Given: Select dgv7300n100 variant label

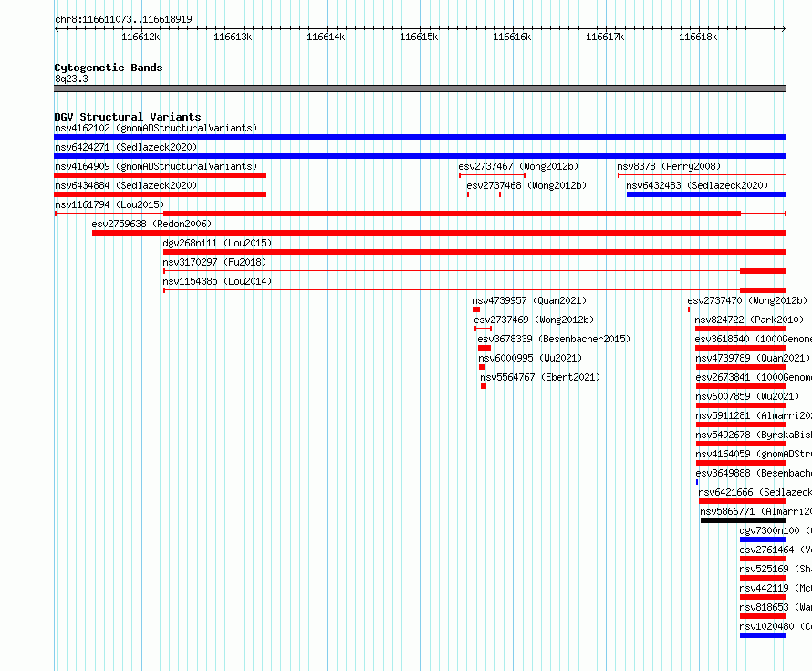Looking at the screenshot, I should [x=776, y=530].
